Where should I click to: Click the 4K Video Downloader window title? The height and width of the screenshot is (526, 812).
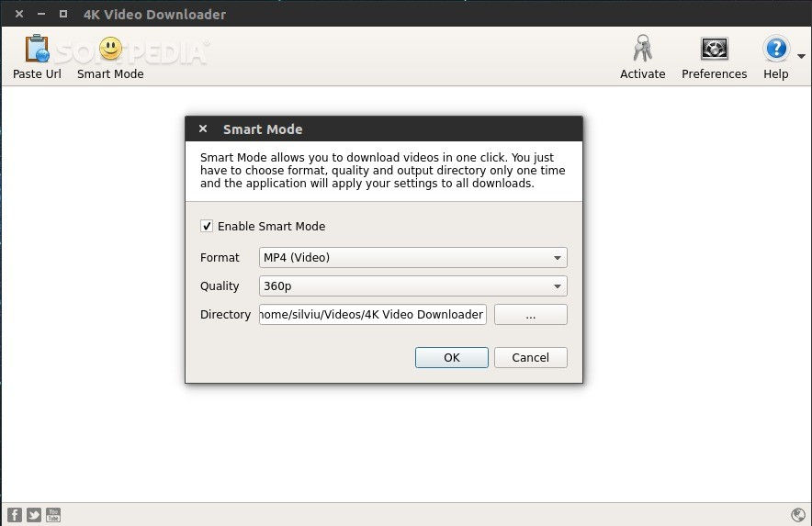pos(154,15)
